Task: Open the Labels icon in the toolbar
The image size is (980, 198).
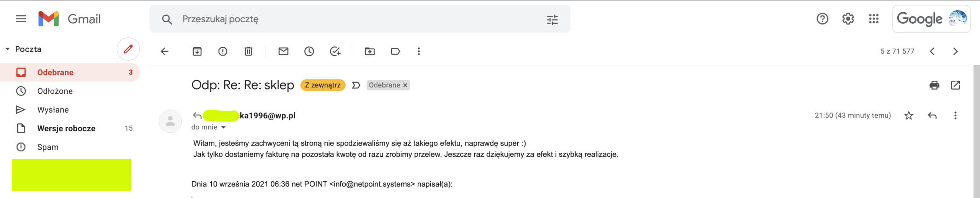Action: pyautogui.click(x=395, y=51)
